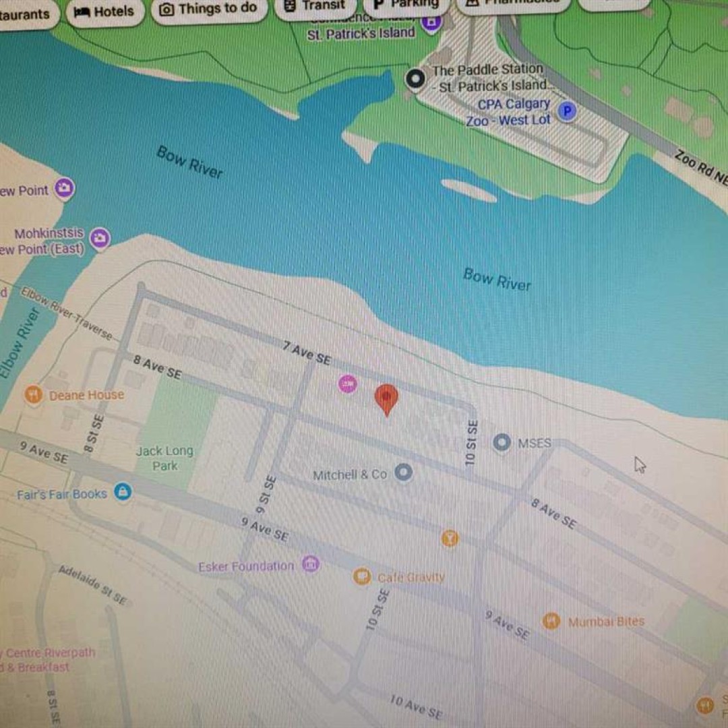Select the Mohkinstsis View Point camera icon
Image resolution: width=728 pixels, height=728 pixels.
click(x=100, y=238)
